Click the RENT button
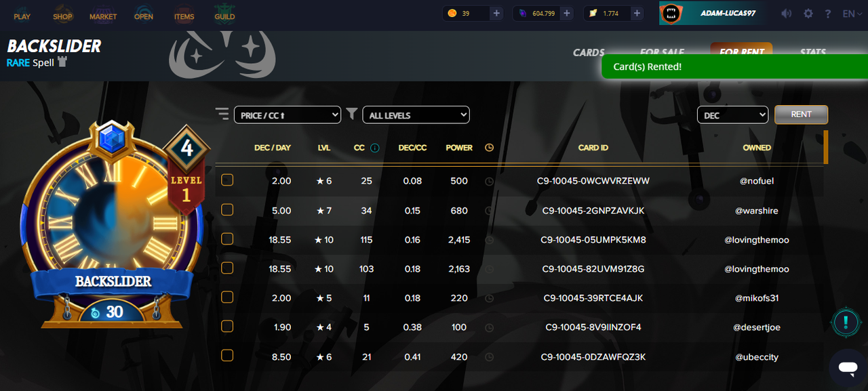868x391 pixels. click(x=801, y=115)
